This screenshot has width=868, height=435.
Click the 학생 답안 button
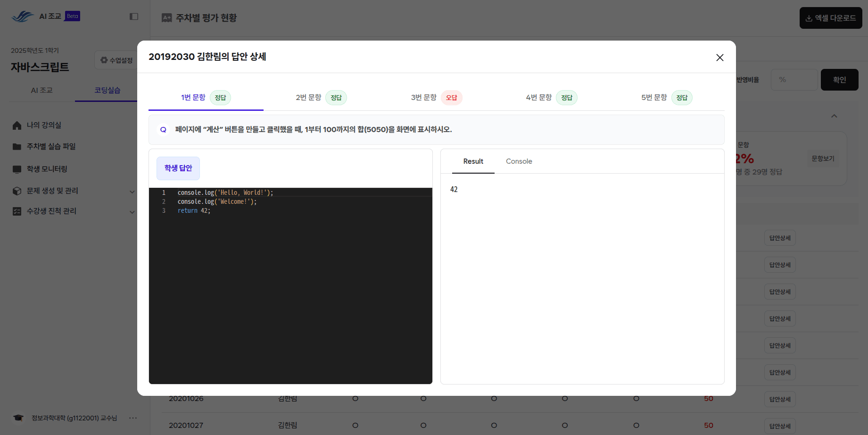[178, 168]
